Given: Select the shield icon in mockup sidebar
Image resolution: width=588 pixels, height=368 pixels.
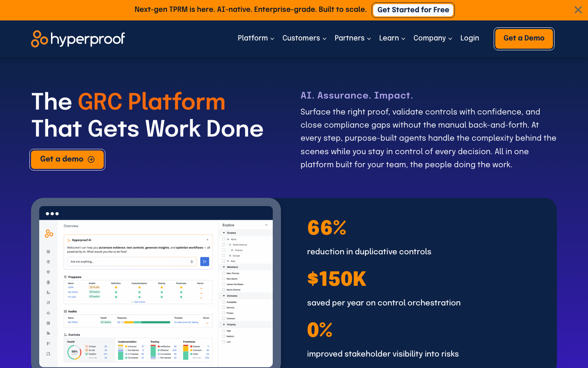Looking at the screenshot, I should click(48, 272).
